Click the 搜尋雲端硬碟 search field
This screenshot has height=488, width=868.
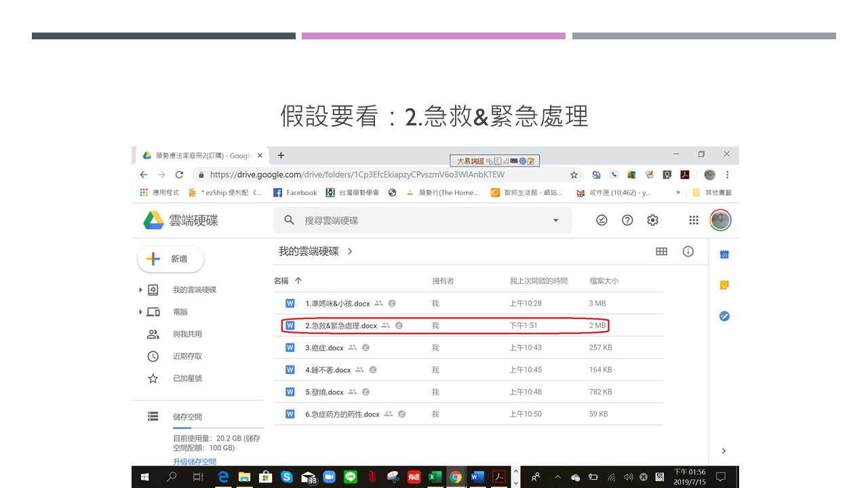click(x=422, y=220)
